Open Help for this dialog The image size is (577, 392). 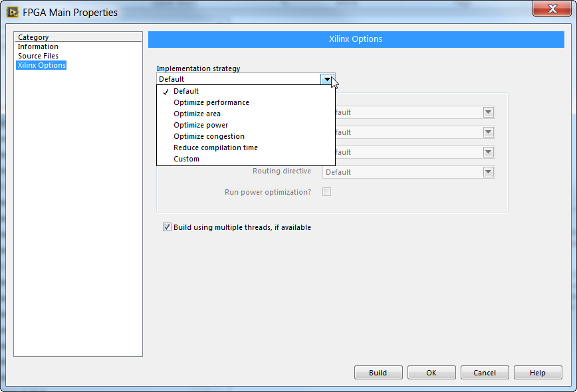click(538, 373)
